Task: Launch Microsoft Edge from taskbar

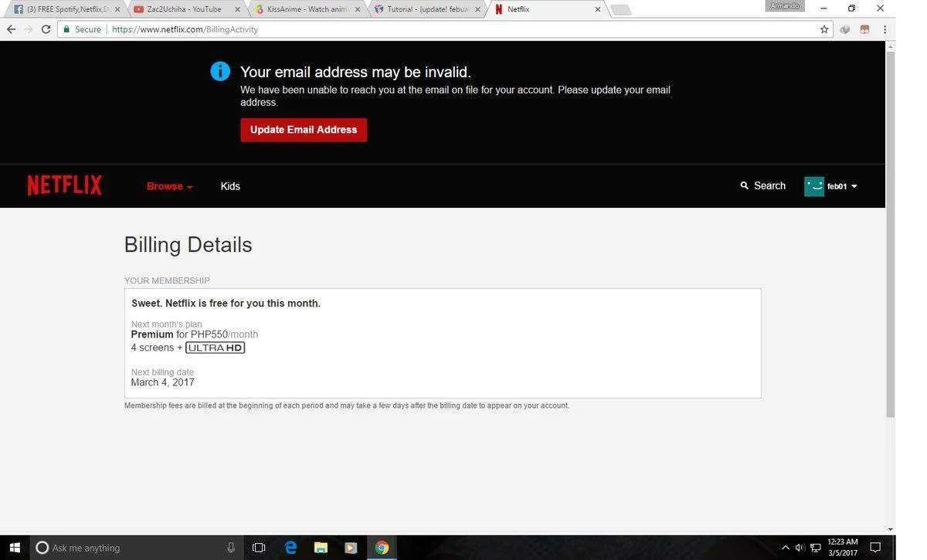Action: click(x=290, y=548)
